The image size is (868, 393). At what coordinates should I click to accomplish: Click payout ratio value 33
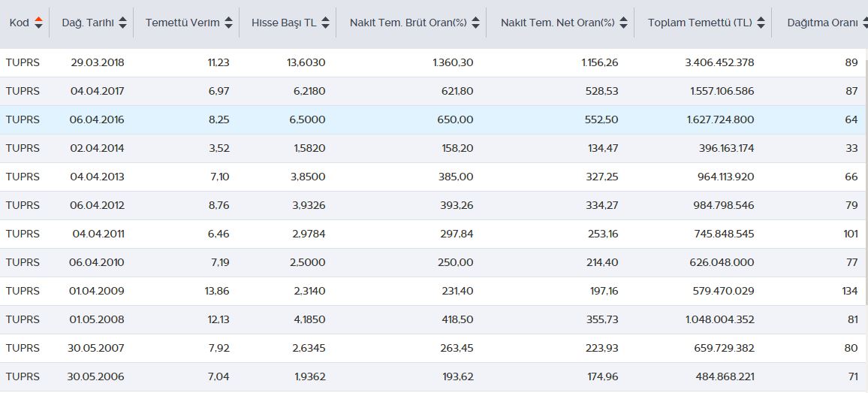tap(852, 148)
